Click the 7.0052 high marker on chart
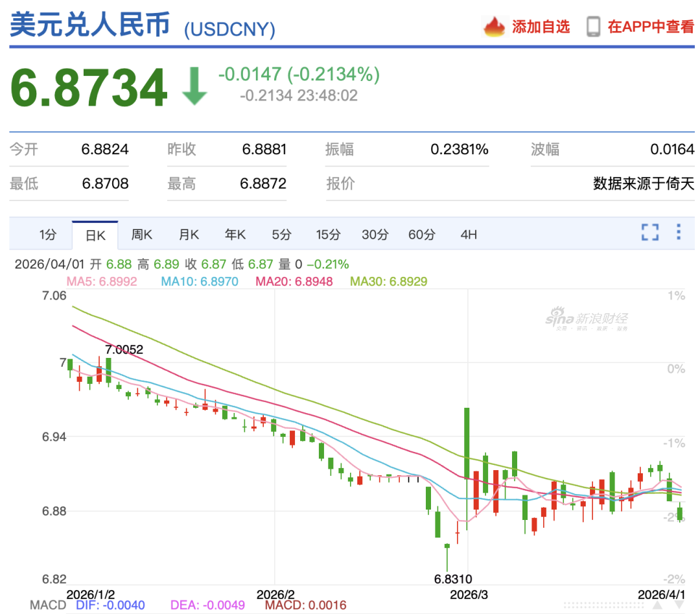The image size is (700, 614). (x=124, y=349)
